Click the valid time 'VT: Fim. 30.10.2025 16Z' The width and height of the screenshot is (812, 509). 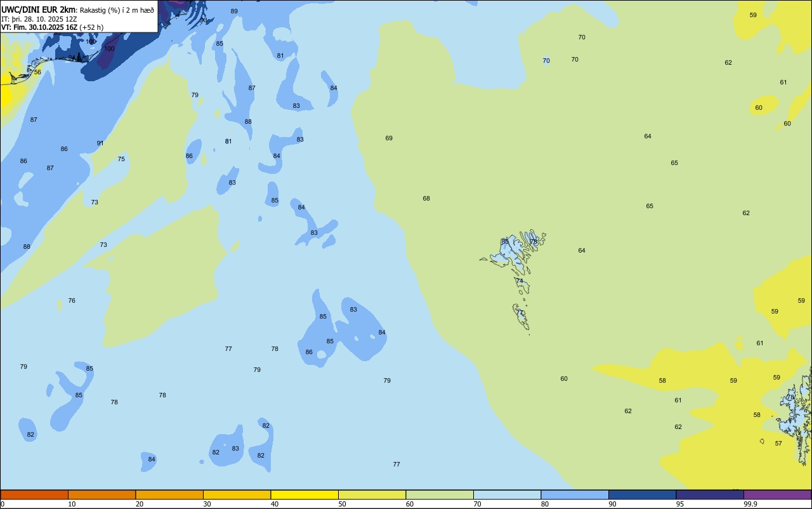coord(39,27)
